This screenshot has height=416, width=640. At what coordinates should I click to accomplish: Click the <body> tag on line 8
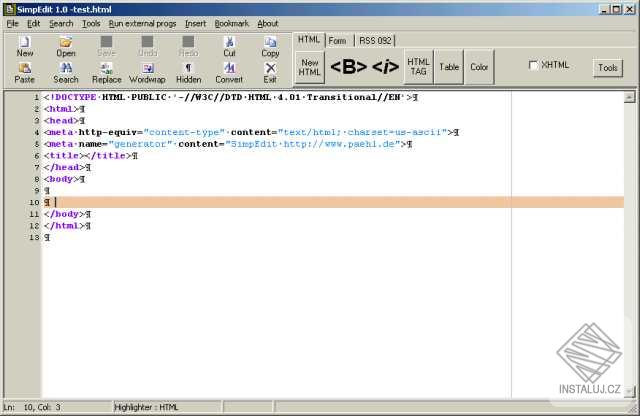61,179
